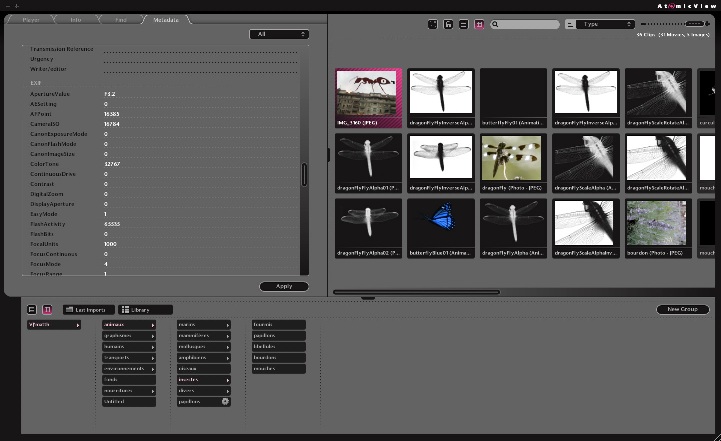The image size is (721, 441).
Task: Click the browser horizontal scrollbar
Action: click(x=417, y=292)
